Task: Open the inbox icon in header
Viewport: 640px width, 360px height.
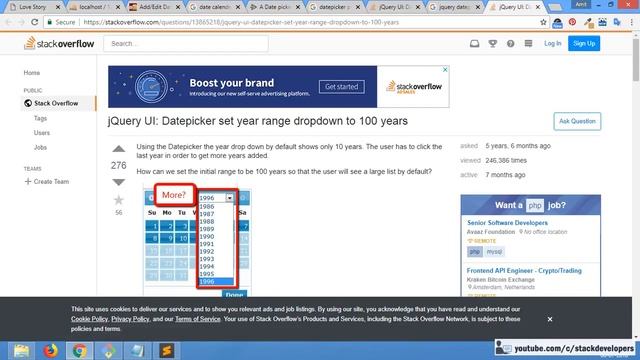Action: click(474, 43)
